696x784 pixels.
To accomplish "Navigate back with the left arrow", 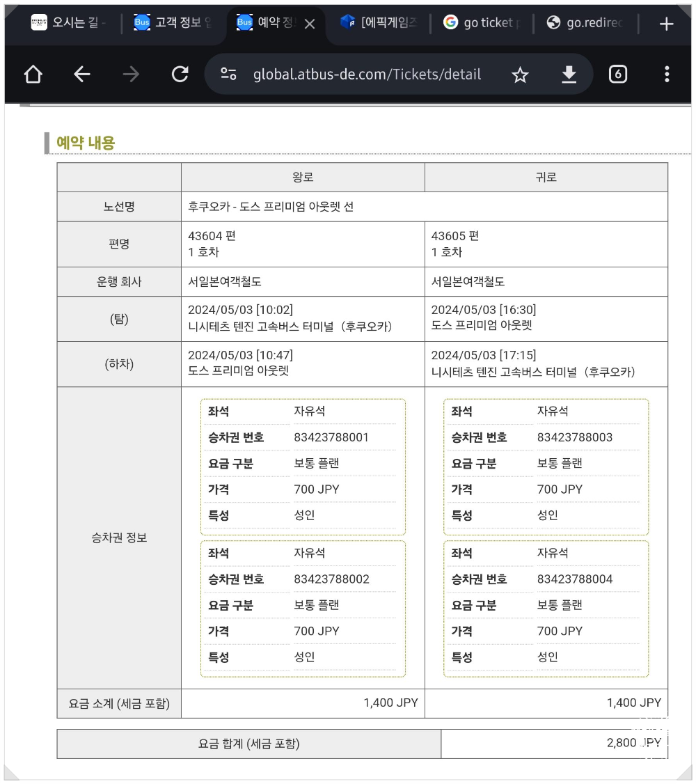I will tap(82, 75).
